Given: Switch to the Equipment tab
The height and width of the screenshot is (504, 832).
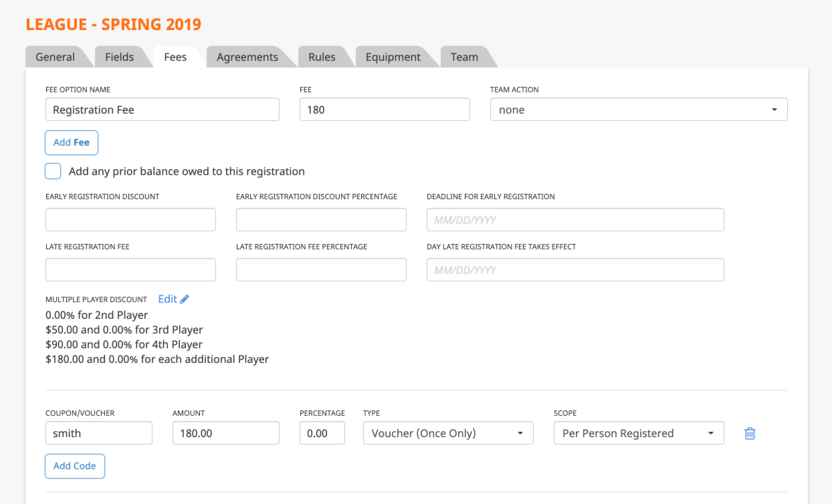Looking at the screenshot, I should click(393, 57).
